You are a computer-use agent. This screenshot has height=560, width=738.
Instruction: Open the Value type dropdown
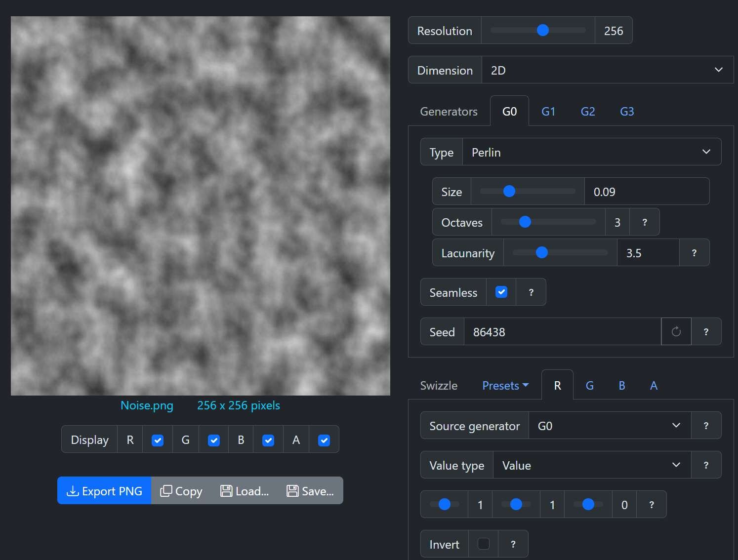click(x=591, y=465)
